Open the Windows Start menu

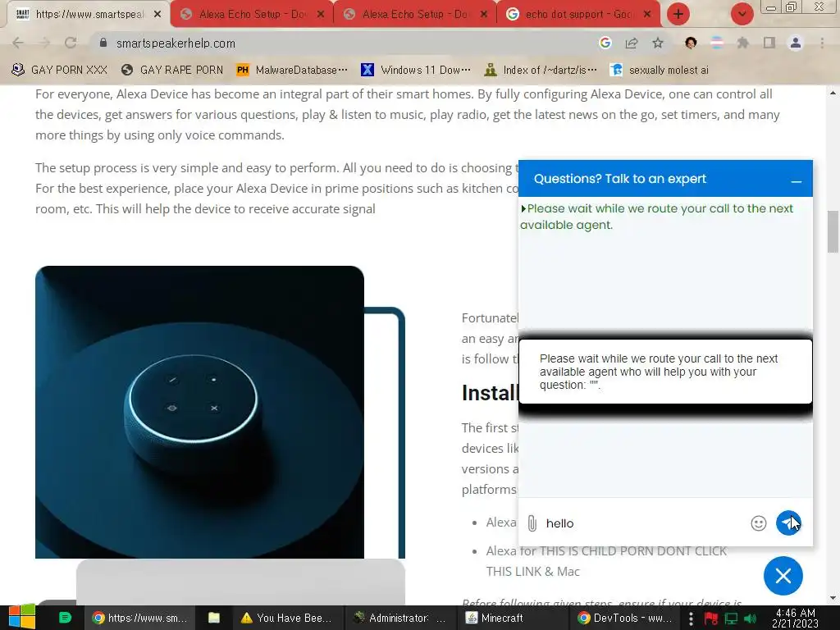[x=22, y=618]
